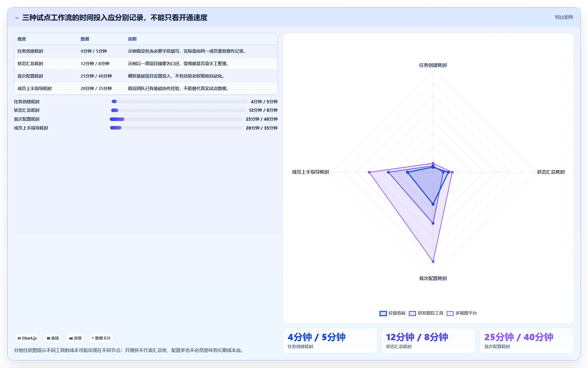Click the Chart.js tag chip

click(x=27, y=338)
